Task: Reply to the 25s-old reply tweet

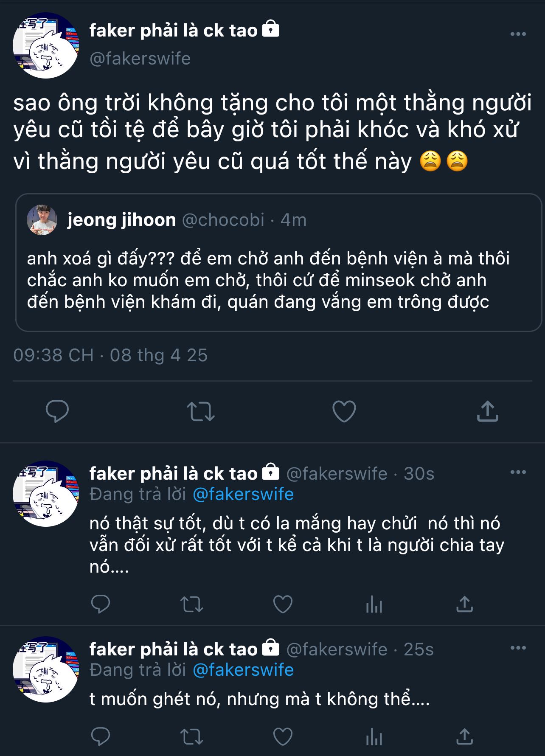Action: pos(101,737)
